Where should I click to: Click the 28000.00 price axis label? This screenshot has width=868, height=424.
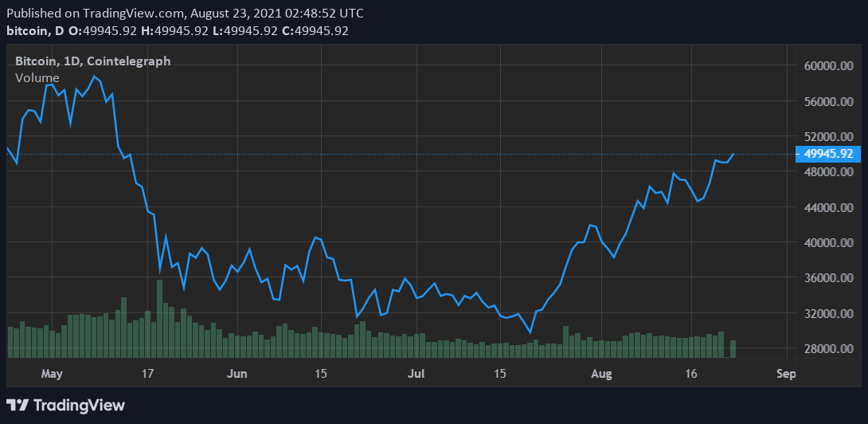tap(829, 349)
